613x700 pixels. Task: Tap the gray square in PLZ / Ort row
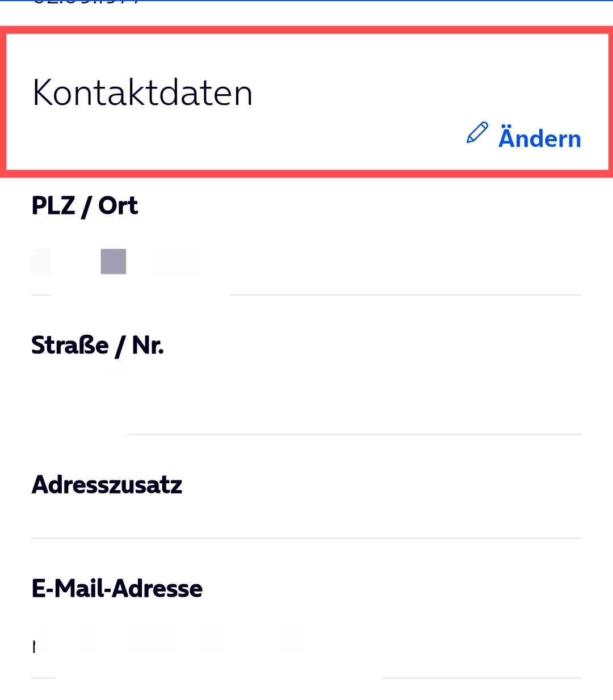coord(114,262)
